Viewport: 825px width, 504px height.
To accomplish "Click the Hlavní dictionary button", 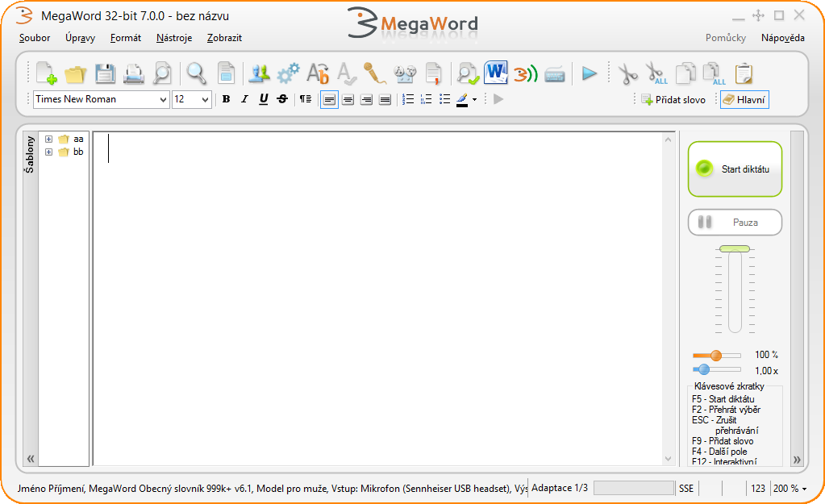I will pyautogui.click(x=744, y=99).
